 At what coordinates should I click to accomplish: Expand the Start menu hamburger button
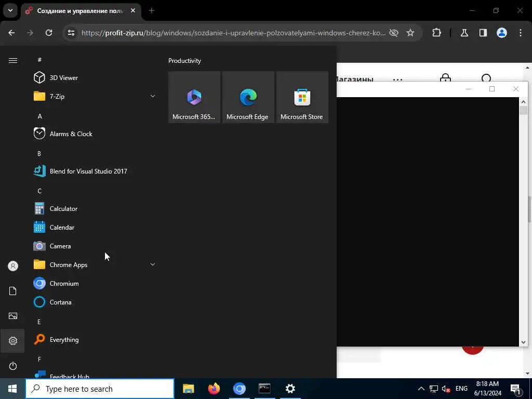[13, 60]
